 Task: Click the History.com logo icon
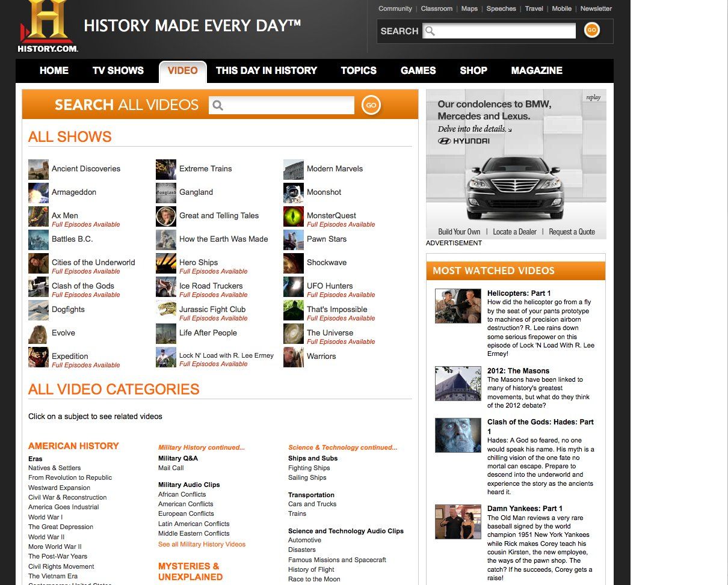coord(48,26)
